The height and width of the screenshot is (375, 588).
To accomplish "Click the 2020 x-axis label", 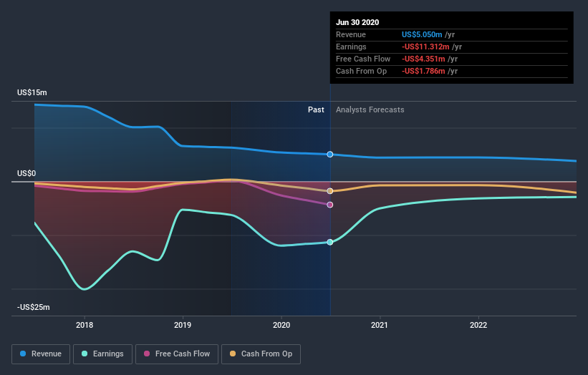I will pos(281,325).
